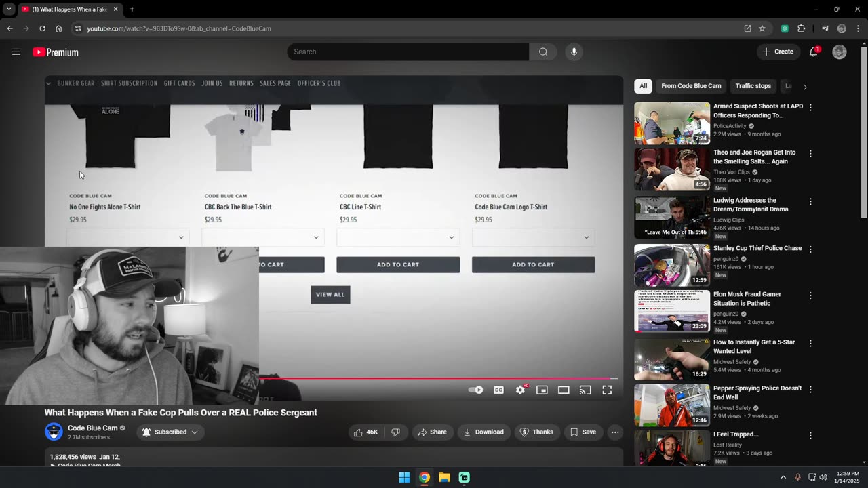This screenshot has height=488, width=868.
Task: Open I Feel Trapped video title
Action: click(x=736, y=434)
